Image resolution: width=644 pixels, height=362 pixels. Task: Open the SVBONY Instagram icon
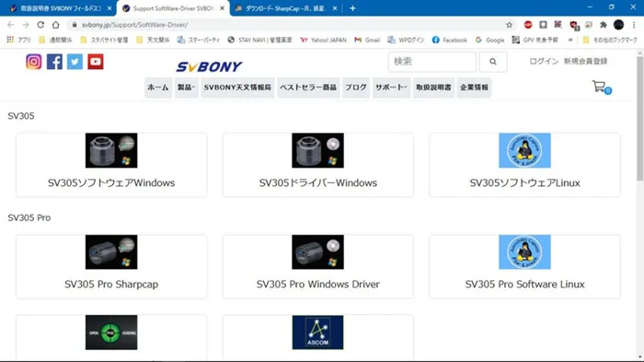pyautogui.click(x=34, y=62)
